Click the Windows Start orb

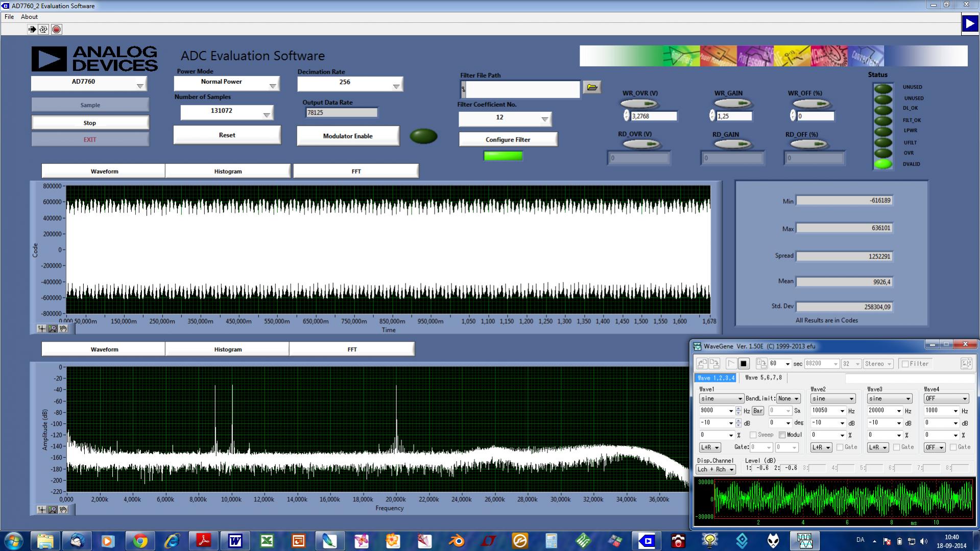pyautogui.click(x=13, y=541)
